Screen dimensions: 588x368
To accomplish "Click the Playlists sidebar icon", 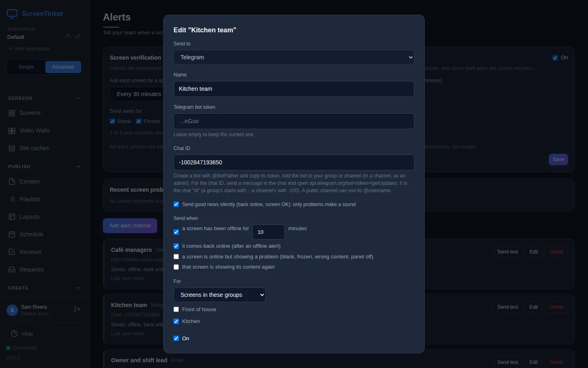I will (12, 199).
